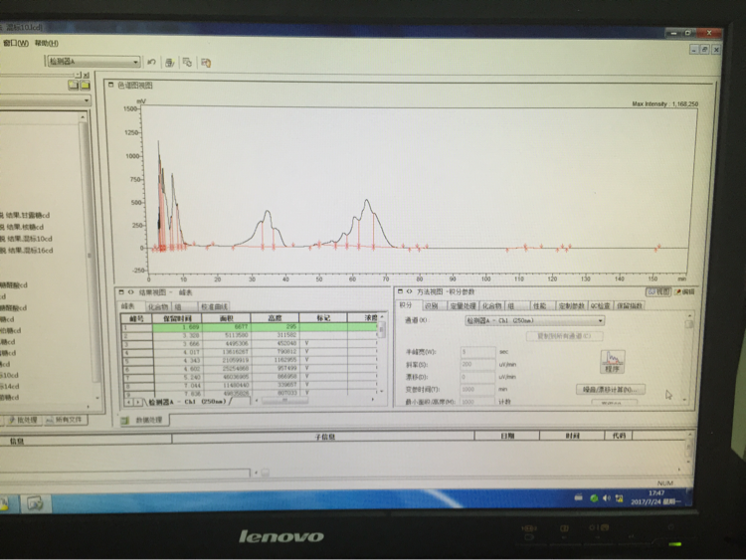Click the window icon of 方法视图 panel

point(400,291)
